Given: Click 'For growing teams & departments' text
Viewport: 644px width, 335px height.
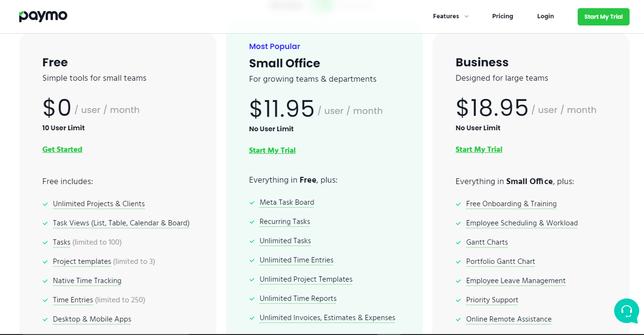Looking at the screenshot, I should coord(313,79).
